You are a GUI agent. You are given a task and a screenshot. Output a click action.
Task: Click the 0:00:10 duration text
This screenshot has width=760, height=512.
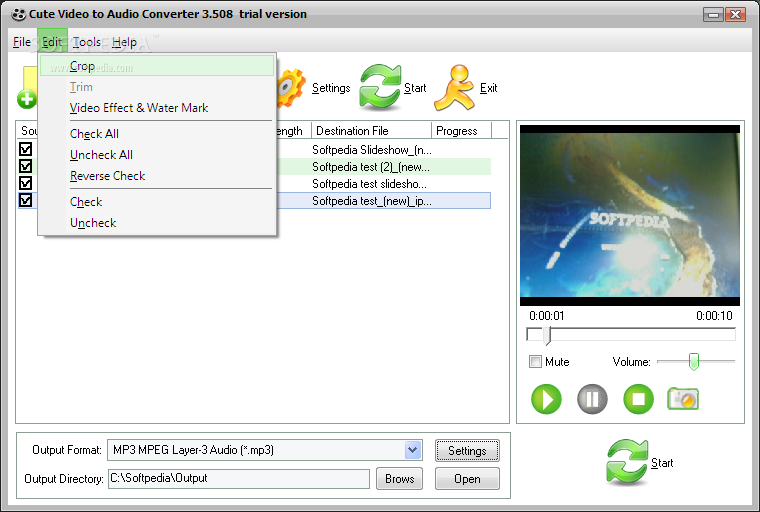pos(714,316)
